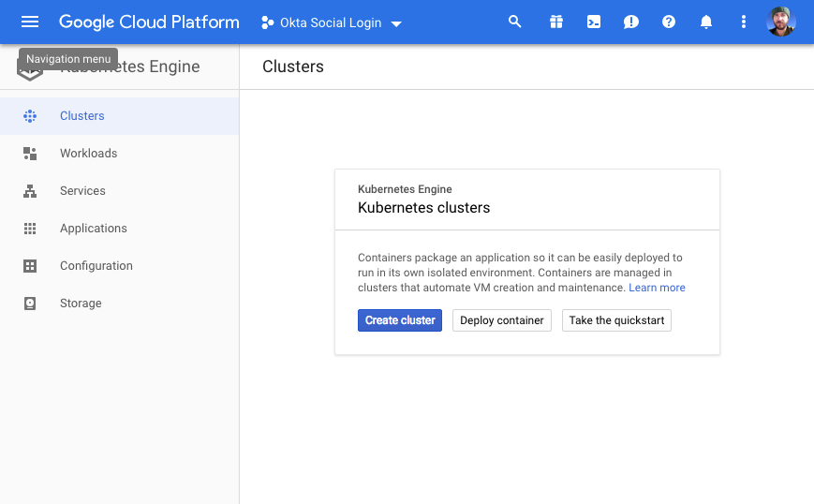Open the feedback alert bubble icon

631,22
